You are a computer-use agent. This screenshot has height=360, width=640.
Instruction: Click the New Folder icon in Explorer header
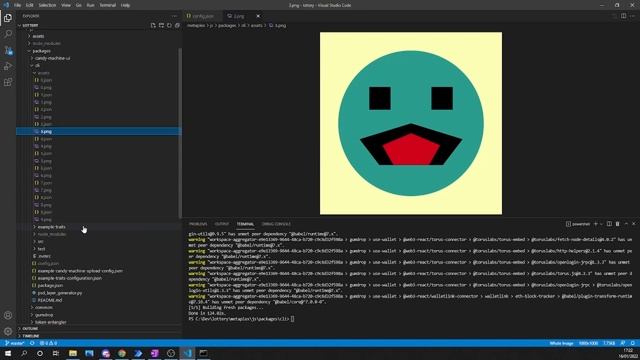coord(161,25)
